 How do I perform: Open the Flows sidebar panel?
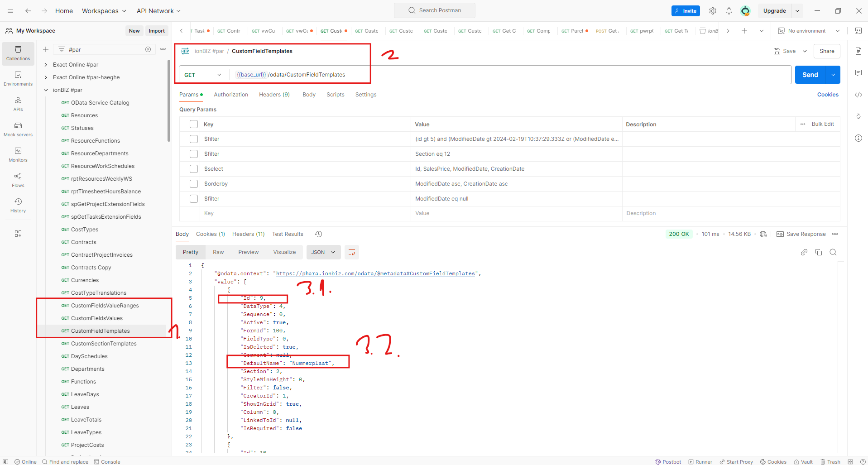(18, 180)
